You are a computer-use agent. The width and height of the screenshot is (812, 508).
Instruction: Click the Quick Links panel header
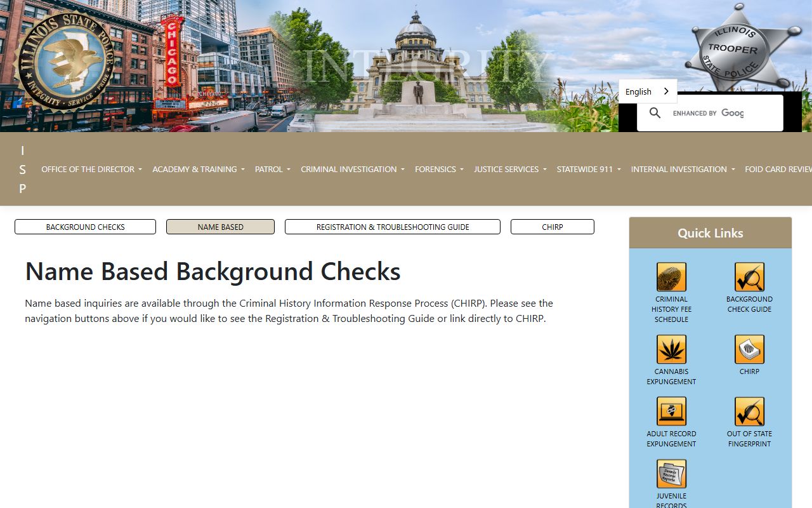tap(710, 233)
